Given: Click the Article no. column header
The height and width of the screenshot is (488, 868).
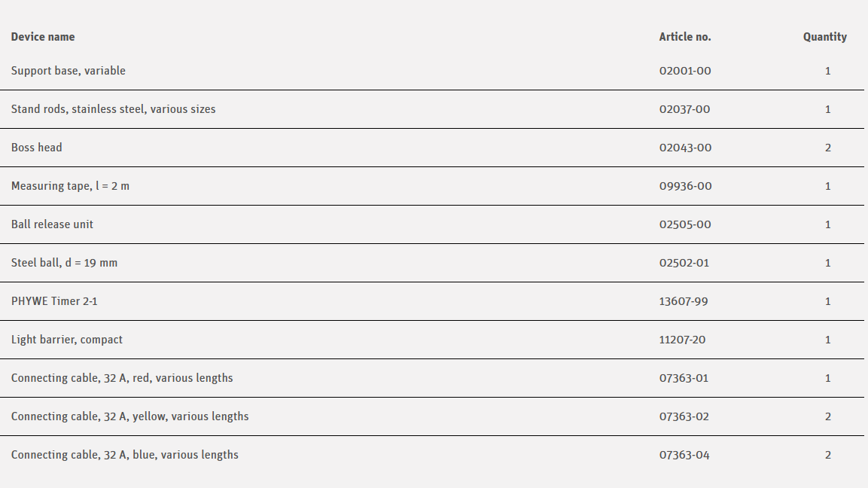Looking at the screenshot, I should (x=685, y=37).
